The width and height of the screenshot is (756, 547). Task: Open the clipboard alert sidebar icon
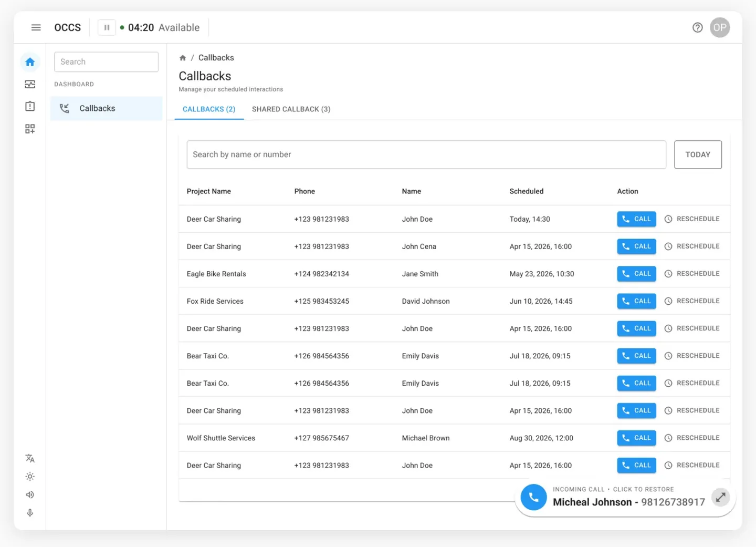pyautogui.click(x=30, y=106)
